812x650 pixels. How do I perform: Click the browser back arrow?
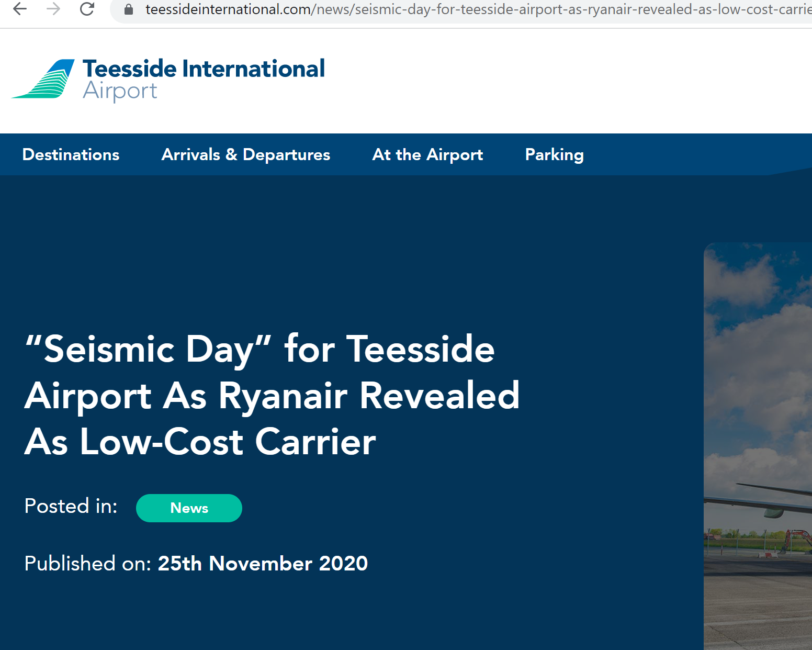[x=20, y=9]
